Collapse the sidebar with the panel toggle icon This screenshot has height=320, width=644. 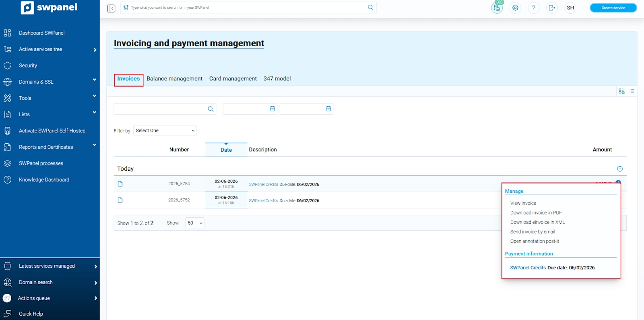[x=111, y=8]
